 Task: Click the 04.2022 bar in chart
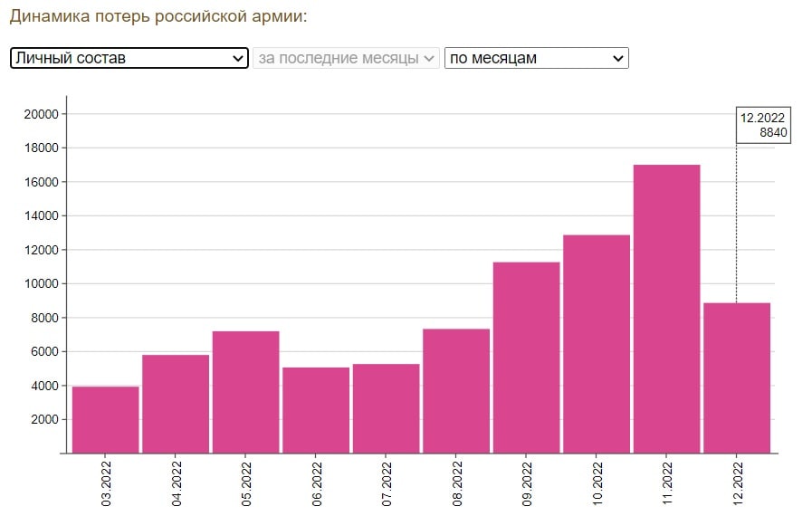176,404
